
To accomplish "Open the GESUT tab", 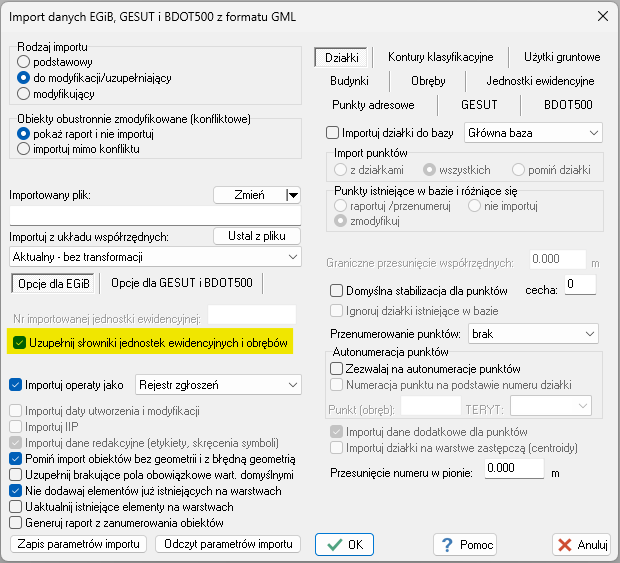I will (x=479, y=104).
